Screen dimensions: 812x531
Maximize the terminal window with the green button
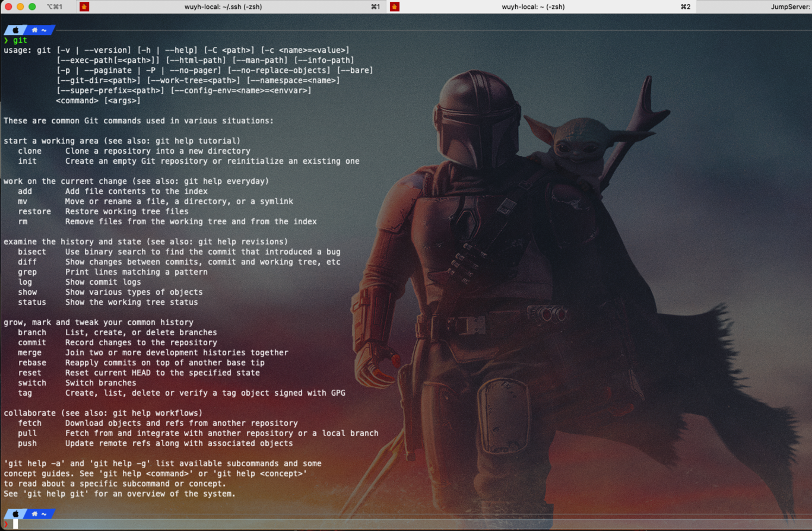tap(32, 7)
